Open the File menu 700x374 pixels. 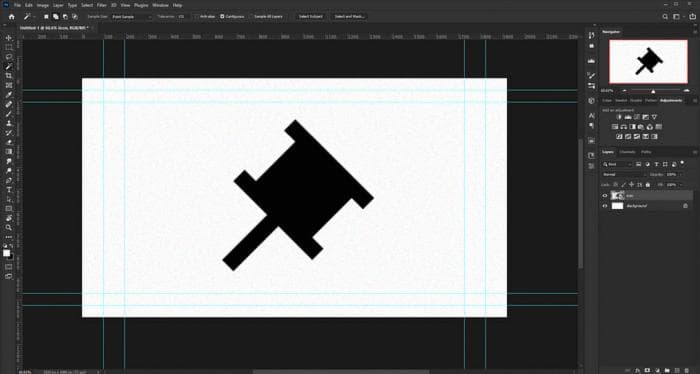(17, 5)
